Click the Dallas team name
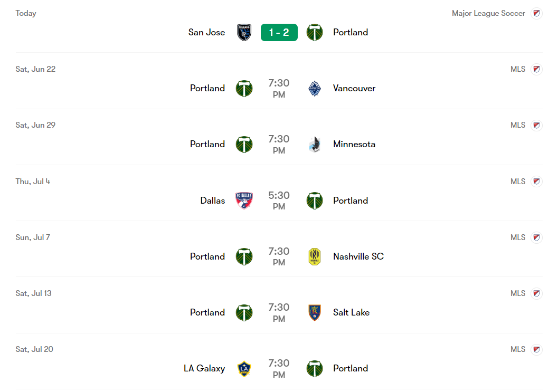Image resolution: width=558 pixels, height=392 pixels. click(212, 200)
